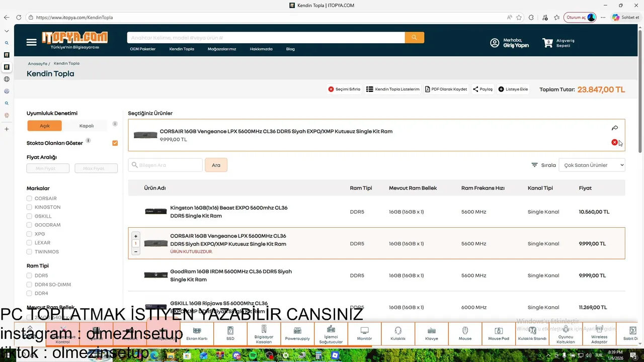Increase CORSAIR RAM quantity with plus

coord(136,236)
